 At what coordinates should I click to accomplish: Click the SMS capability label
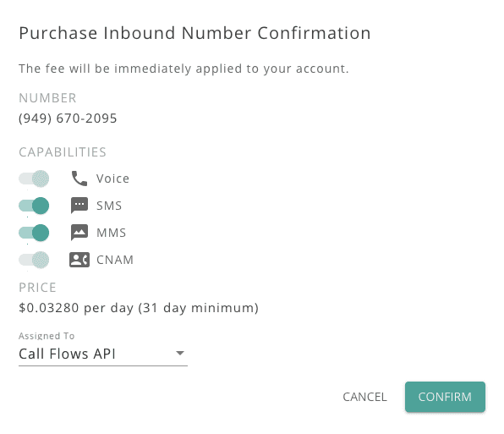coord(109,206)
